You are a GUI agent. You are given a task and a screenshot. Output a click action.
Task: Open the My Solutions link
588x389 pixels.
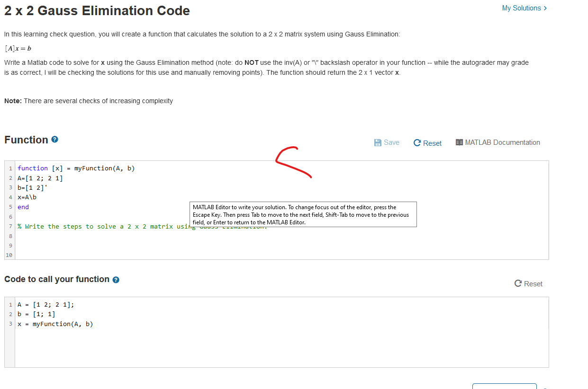pos(520,8)
